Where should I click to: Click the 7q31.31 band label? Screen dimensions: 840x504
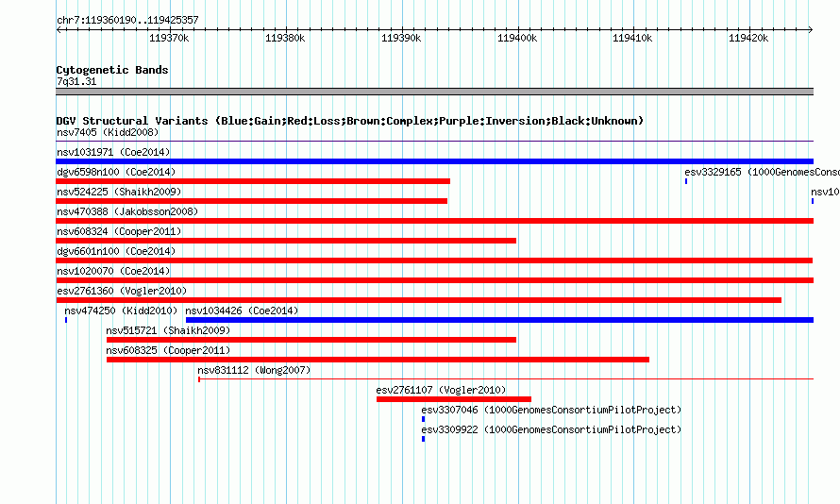point(76,81)
